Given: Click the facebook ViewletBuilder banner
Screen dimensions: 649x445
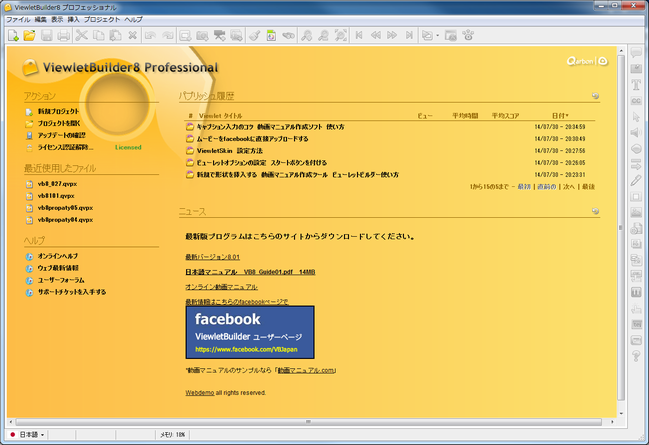Looking at the screenshot, I should click(251, 334).
